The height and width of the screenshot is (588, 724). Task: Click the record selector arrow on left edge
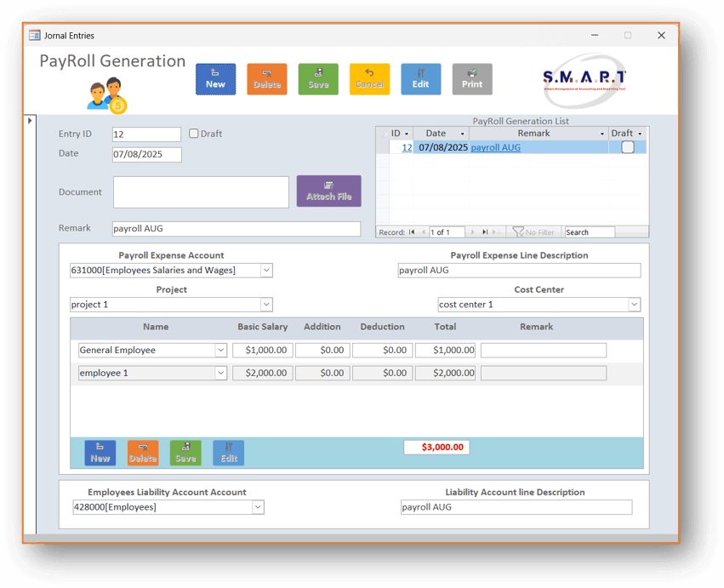click(30, 121)
